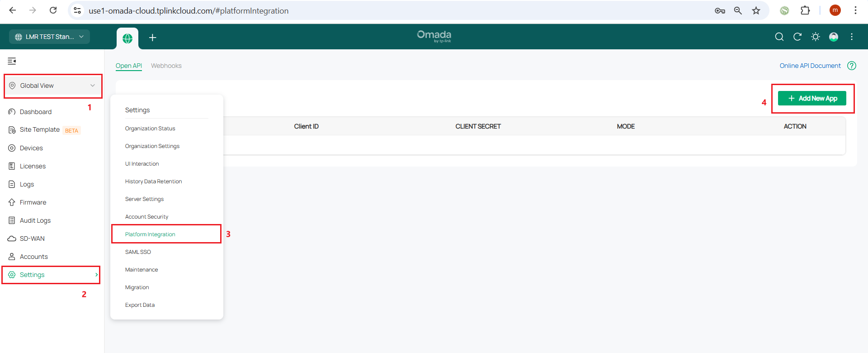Go back with the browser back arrow
This screenshot has width=868, height=353.
(x=13, y=10)
